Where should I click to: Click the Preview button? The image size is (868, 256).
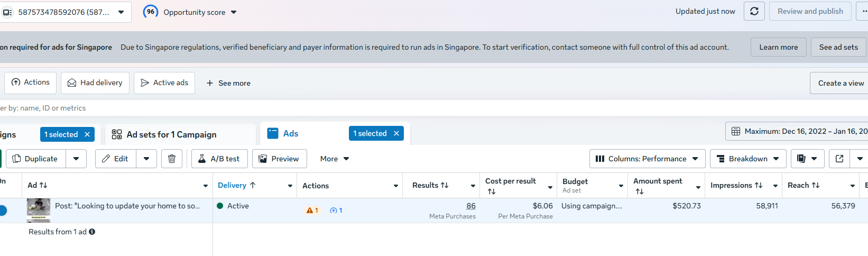[x=280, y=159]
